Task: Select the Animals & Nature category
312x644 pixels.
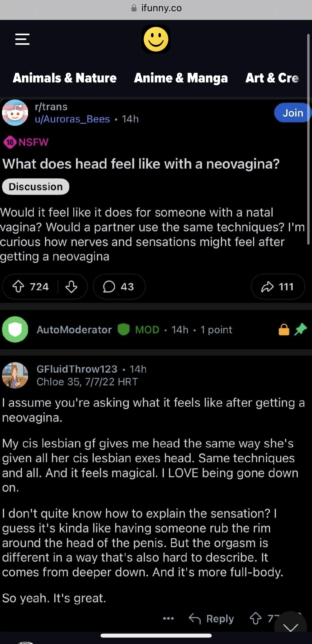Action: [x=65, y=78]
